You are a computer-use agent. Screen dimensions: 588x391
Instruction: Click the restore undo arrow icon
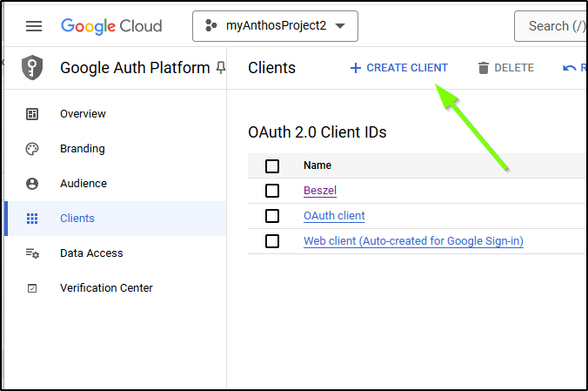click(569, 68)
